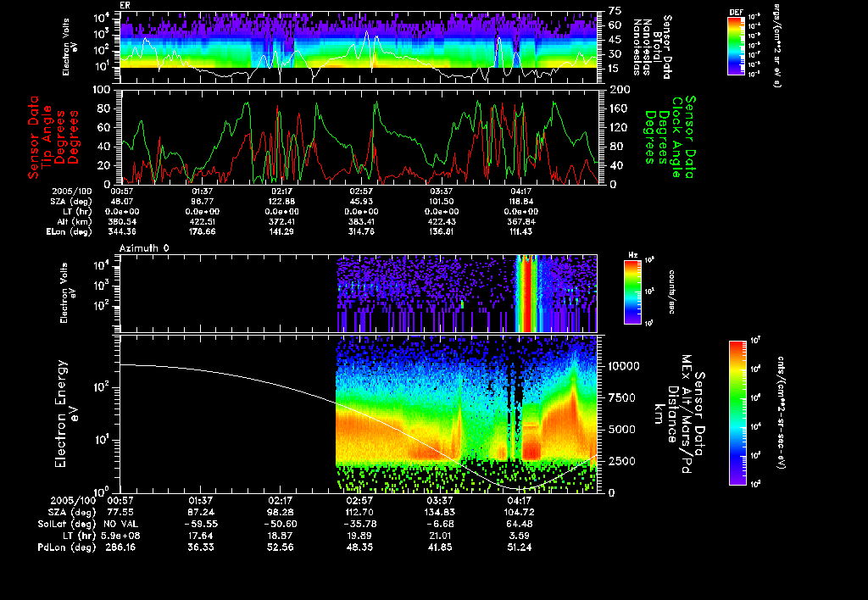Screen dimensions: 868x600
Task: Click the 02:57 time tick under angle plot
Action: pyautogui.click(x=362, y=192)
